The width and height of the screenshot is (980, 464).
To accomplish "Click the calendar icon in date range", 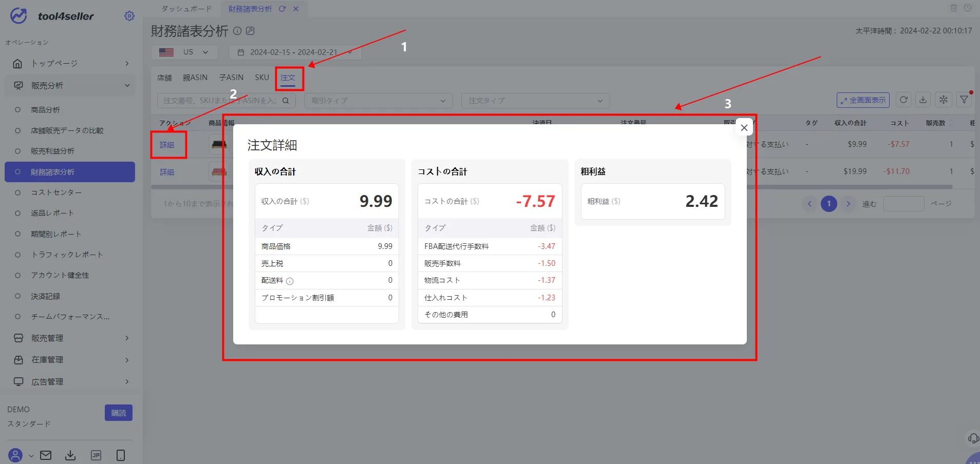I will pyautogui.click(x=241, y=52).
